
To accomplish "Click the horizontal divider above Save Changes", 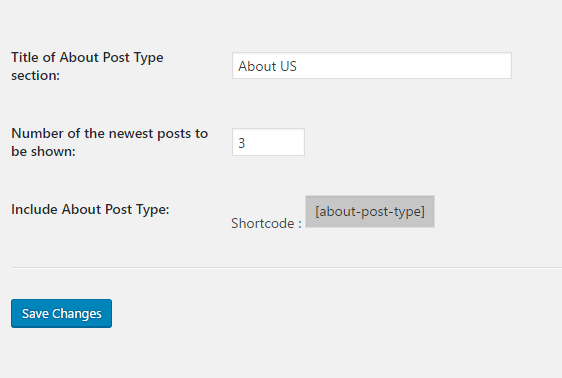I will (x=286, y=267).
